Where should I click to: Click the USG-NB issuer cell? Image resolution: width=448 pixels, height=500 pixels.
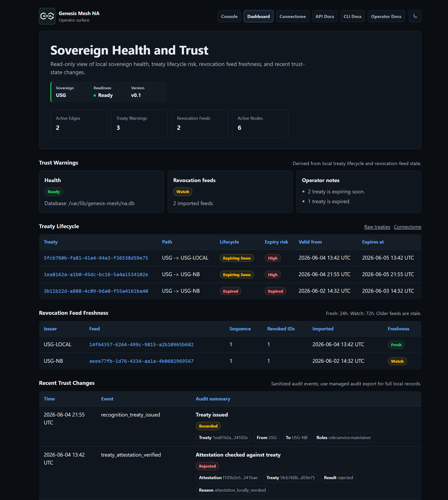53,361
